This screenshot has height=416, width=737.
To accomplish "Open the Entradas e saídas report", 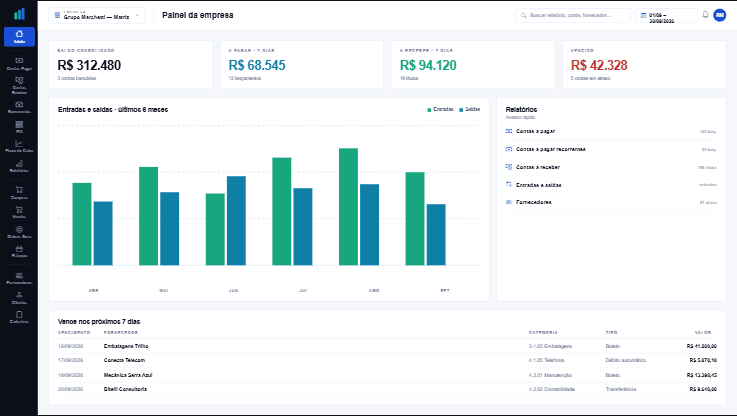I will click(x=611, y=185).
